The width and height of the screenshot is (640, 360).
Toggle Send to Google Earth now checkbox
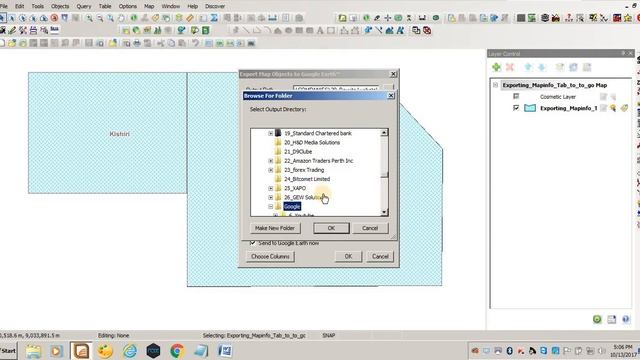pos(253,243)
